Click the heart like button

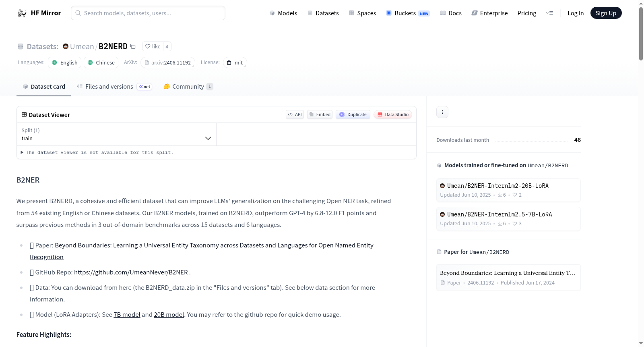(153, 46)
